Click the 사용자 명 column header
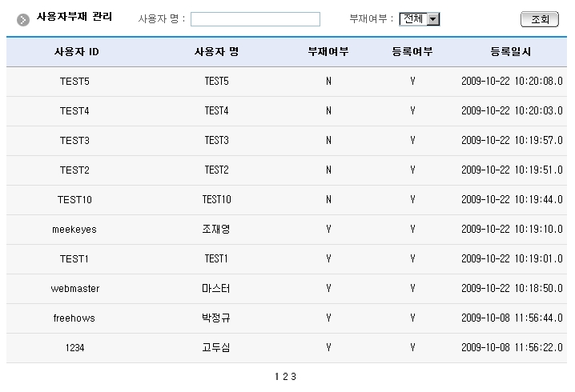The width and height of the screenshot is (575, 392). click(216, 52)
